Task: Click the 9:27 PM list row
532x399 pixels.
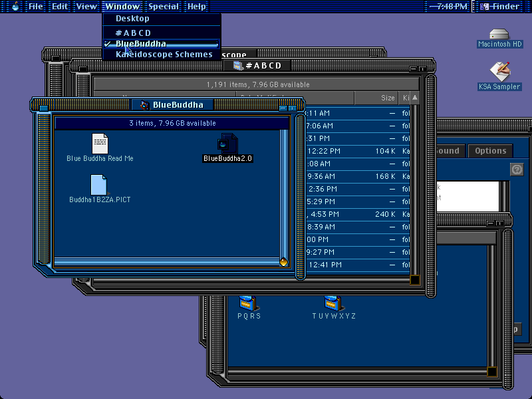Action: point(358,252)
